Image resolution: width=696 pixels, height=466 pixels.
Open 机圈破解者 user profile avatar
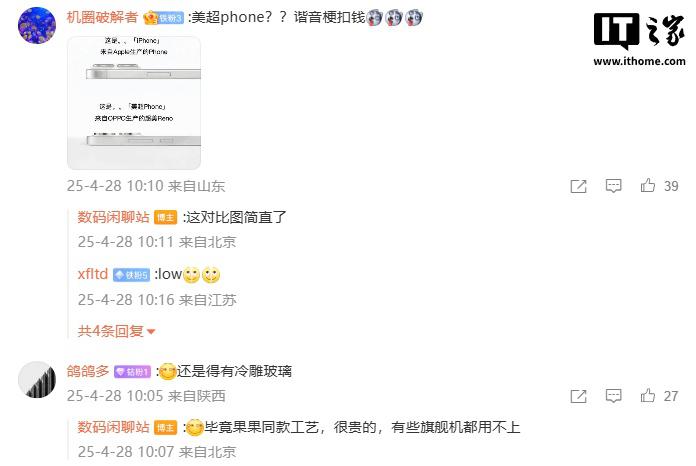point(37,25)
